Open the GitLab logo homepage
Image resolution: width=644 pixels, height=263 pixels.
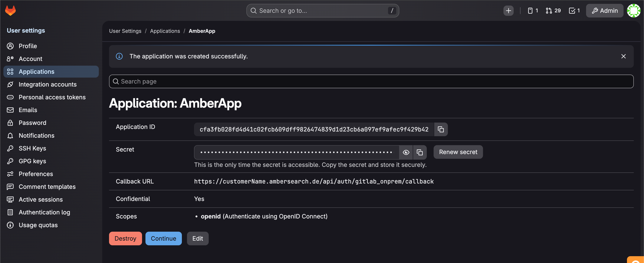click(10, 10)
